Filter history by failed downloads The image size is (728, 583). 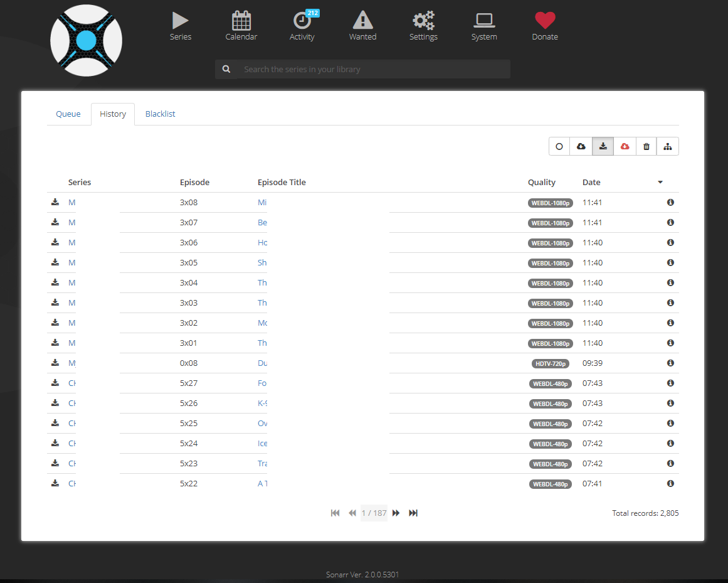pyautogui.click(x=625, y=146)
